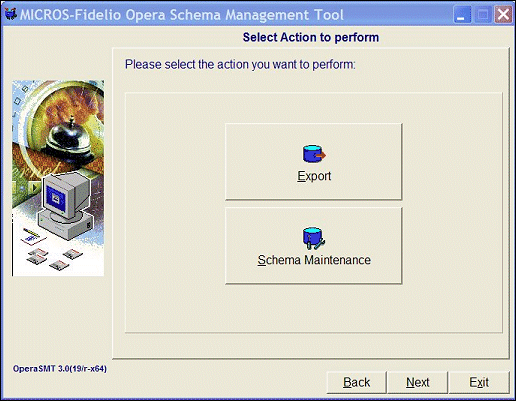516x401 pixels.
Task: Exit the wizard with the Exit button
Action: (479, 382)
